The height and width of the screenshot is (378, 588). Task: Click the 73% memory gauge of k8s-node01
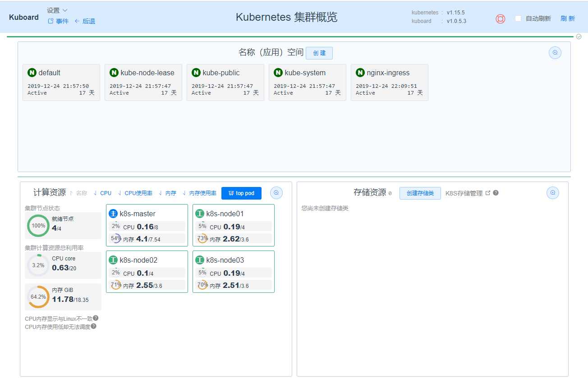click(x=202, y=238)
